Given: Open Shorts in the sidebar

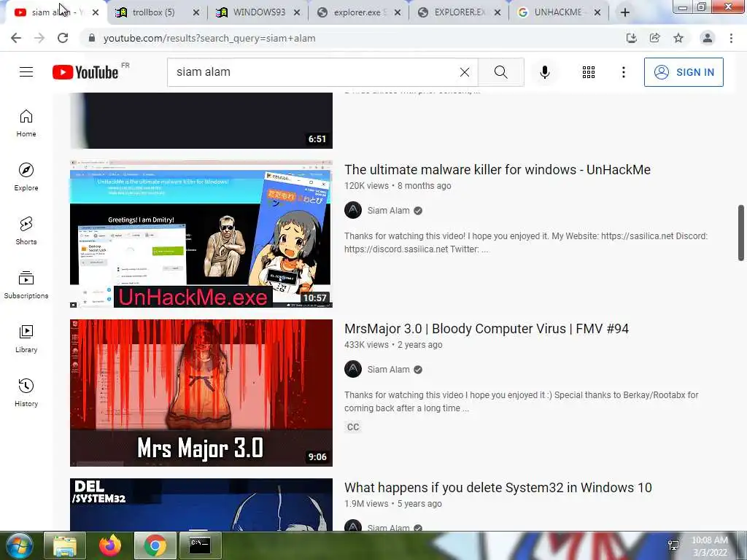Looking at the screenshot, I should click(26, 231).
